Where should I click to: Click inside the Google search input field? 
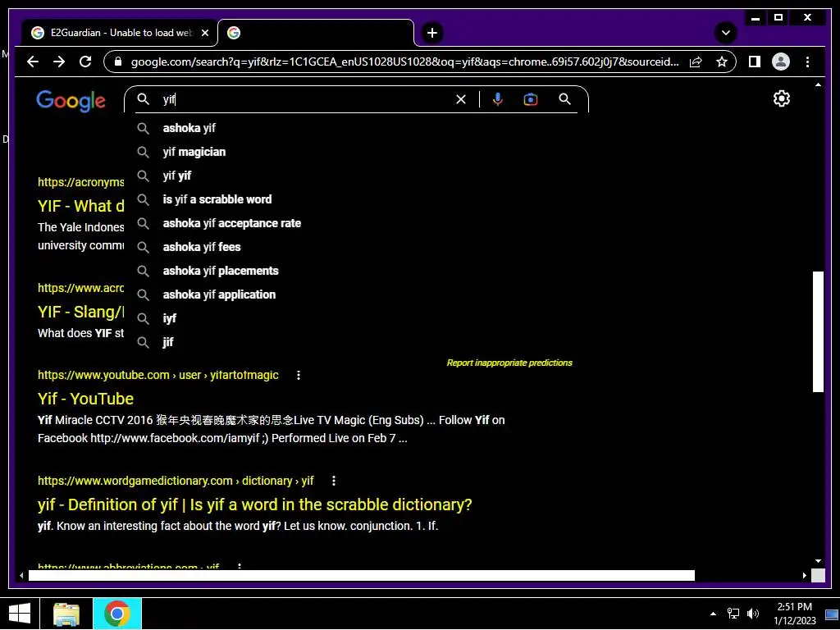pyautogui.click(x=305, y=99)
